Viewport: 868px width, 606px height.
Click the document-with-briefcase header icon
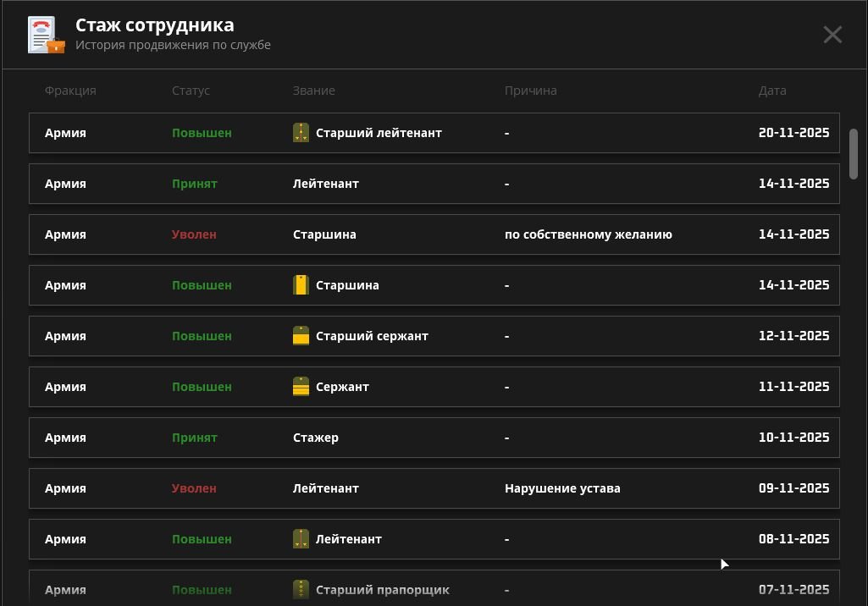45,35
